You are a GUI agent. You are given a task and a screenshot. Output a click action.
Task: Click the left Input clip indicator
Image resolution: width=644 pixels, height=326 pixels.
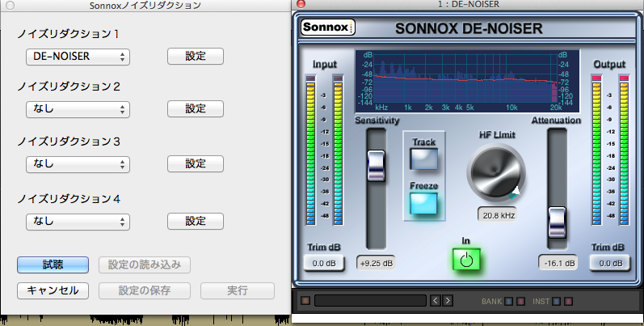(310, 78)
